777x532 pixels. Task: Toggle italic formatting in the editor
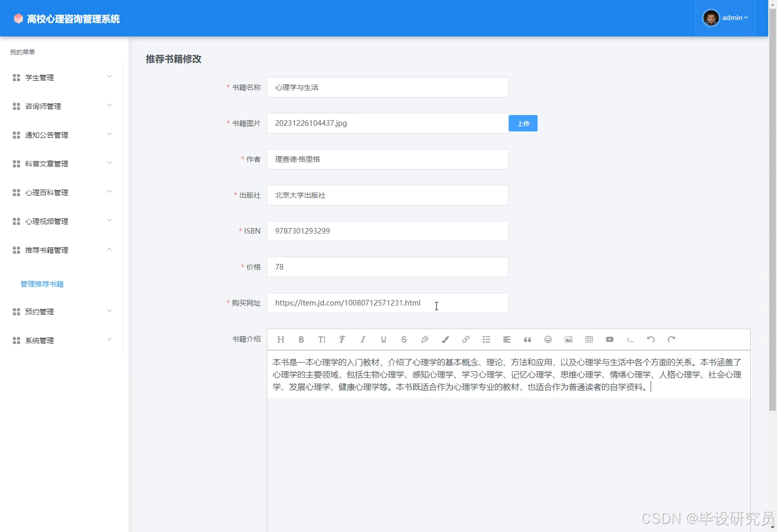363,339
